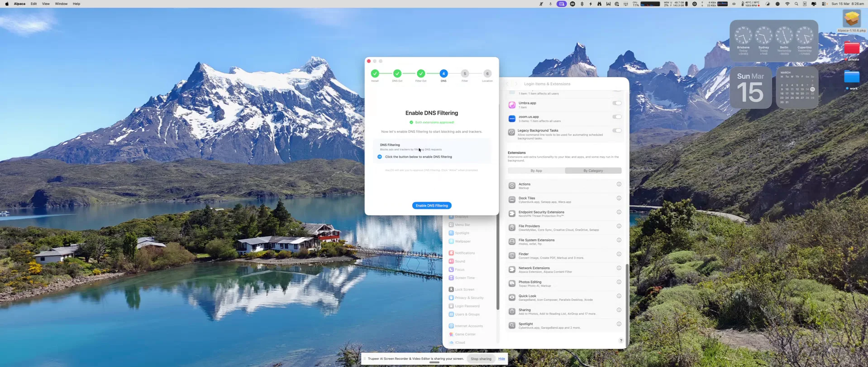Select the By Category tab

(593, 171)
